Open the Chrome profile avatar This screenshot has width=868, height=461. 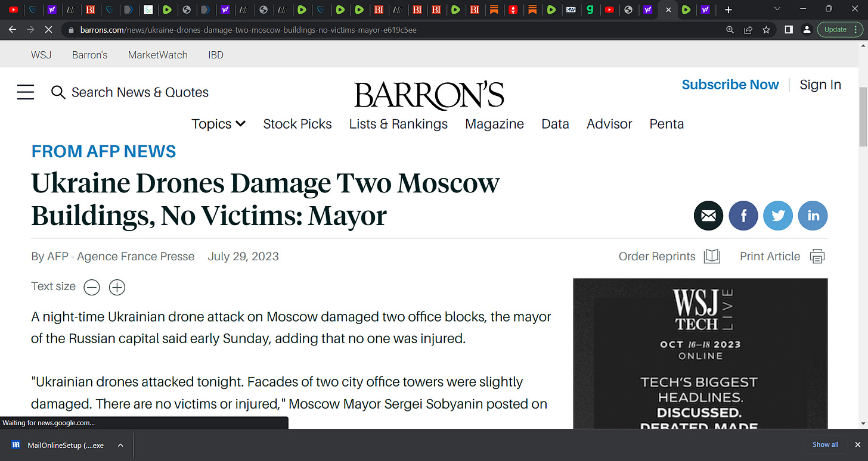807,29
